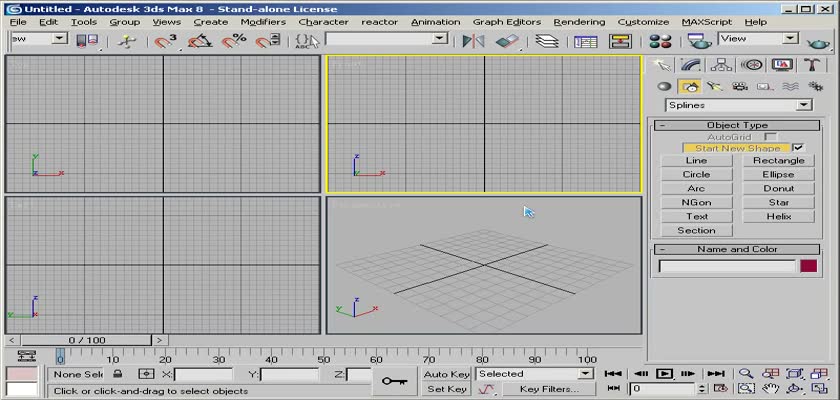Click the Quick Render teapot icon
840x400 pixels.
click(x=818, y=42)
